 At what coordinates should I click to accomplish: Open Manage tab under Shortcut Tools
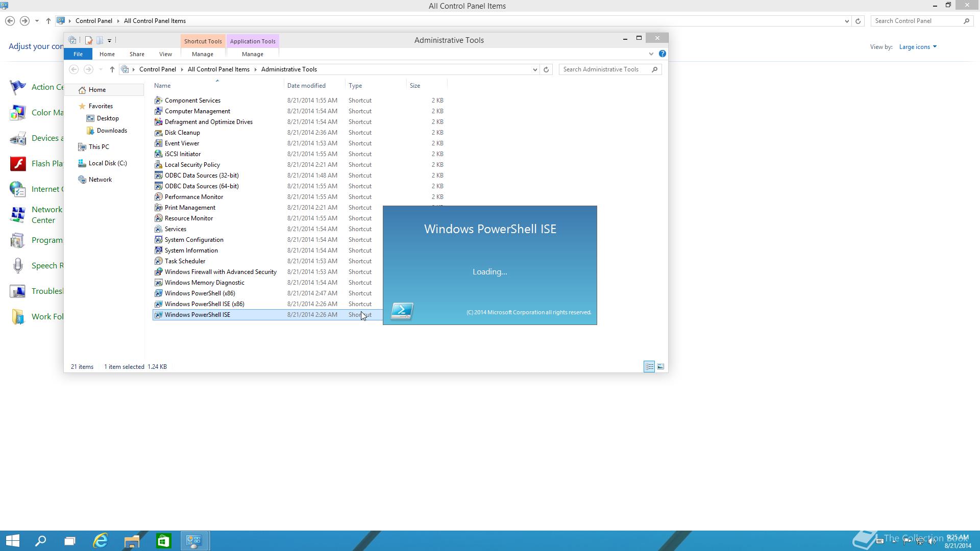203,54
